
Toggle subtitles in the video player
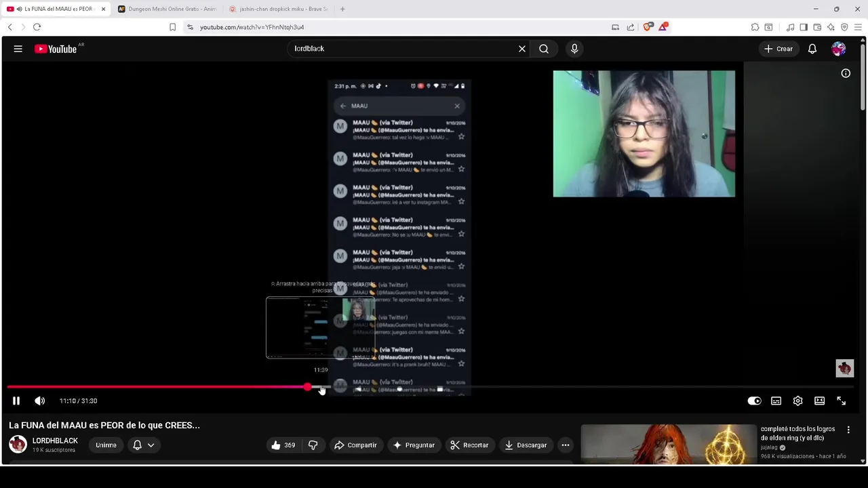coord(776,401)
